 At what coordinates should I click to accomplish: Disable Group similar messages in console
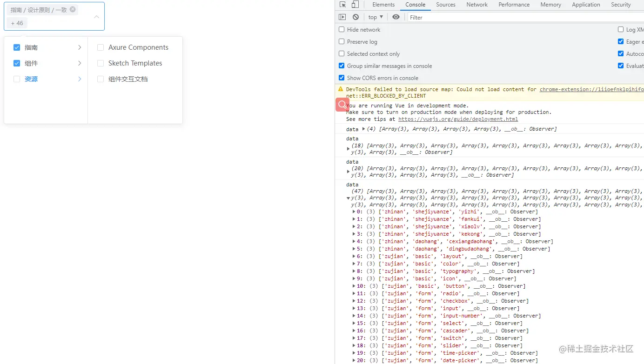342,66
